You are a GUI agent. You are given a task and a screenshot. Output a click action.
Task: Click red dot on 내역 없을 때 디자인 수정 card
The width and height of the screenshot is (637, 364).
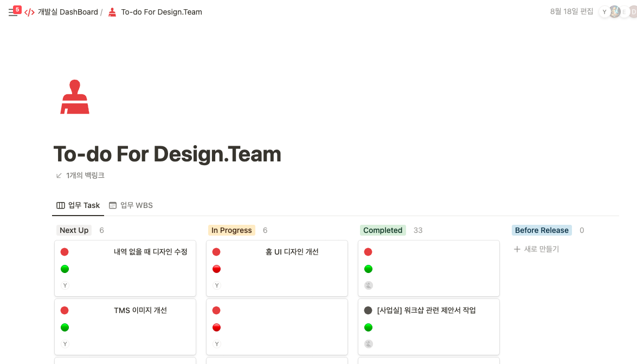pyautogui.click(x=65, y=252)
